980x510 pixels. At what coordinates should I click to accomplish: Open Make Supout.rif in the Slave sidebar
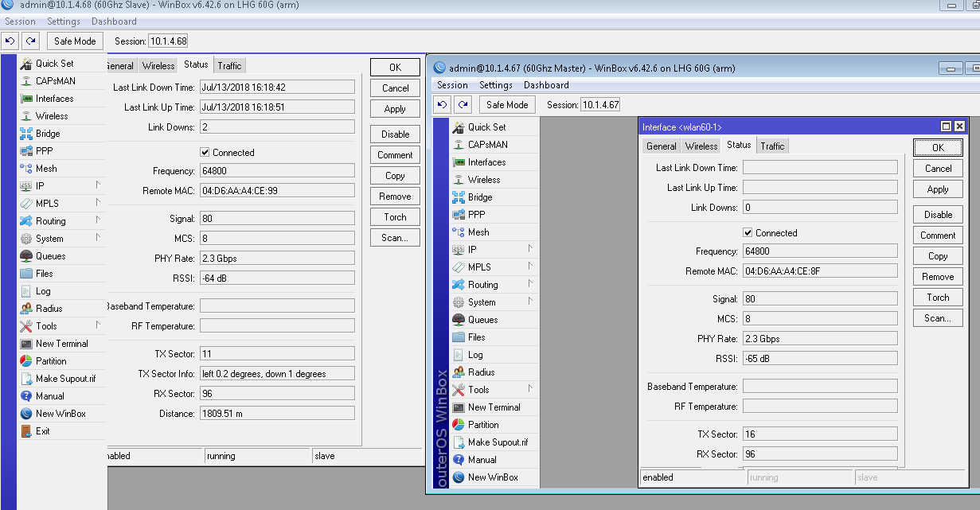(x=65, y=379)
